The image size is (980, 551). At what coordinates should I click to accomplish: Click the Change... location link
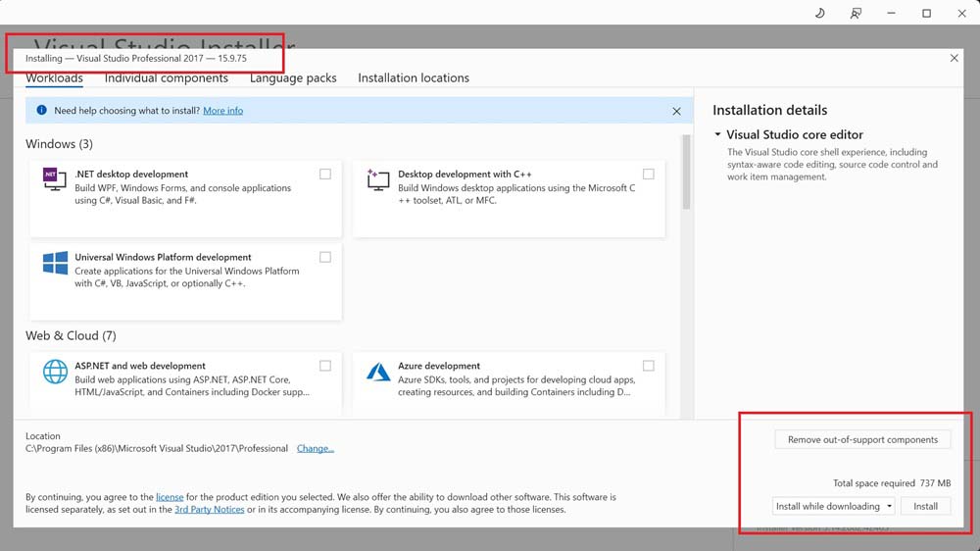315,448
